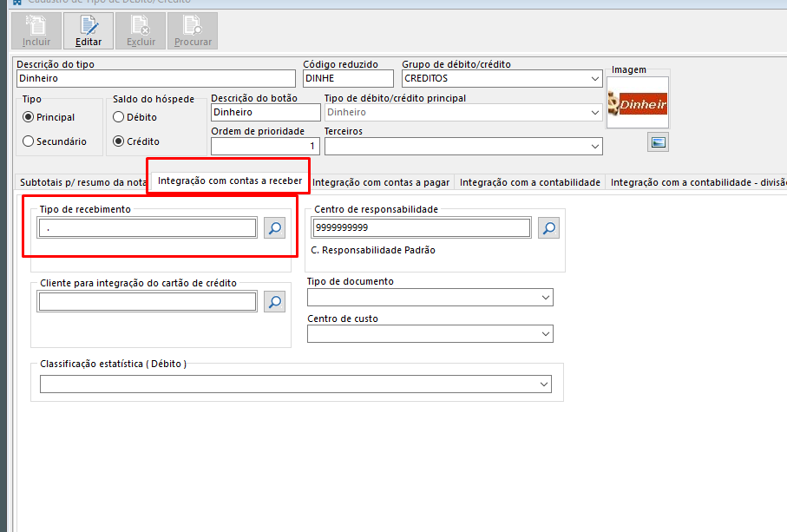Open Integração com a contabilidade - divisão tab

coord(697,182)
